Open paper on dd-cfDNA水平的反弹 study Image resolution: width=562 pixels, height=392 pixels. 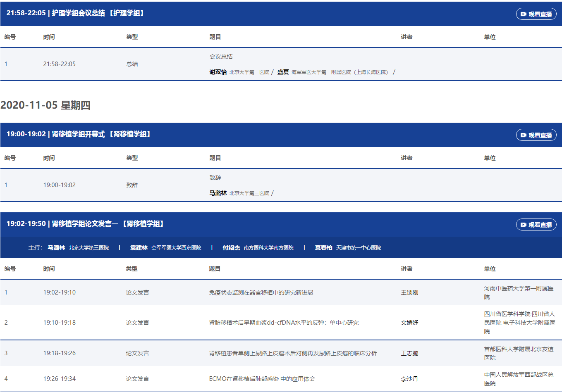pos(284,323)
